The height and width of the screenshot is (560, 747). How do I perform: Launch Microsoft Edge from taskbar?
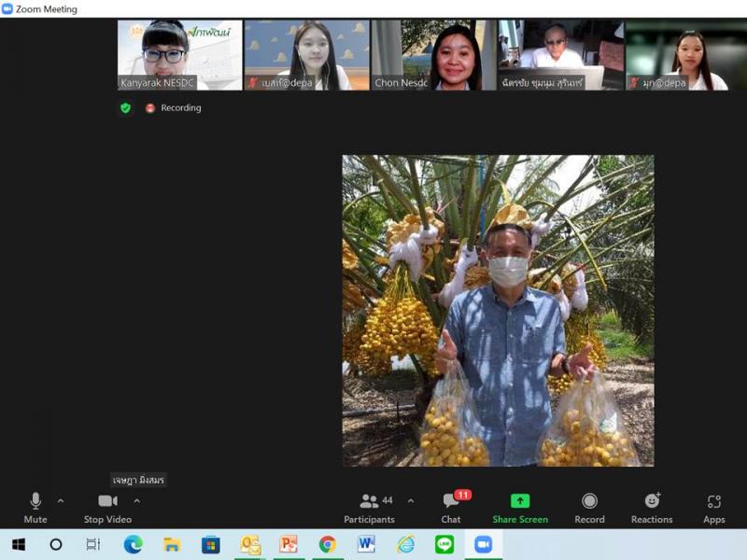133,544
